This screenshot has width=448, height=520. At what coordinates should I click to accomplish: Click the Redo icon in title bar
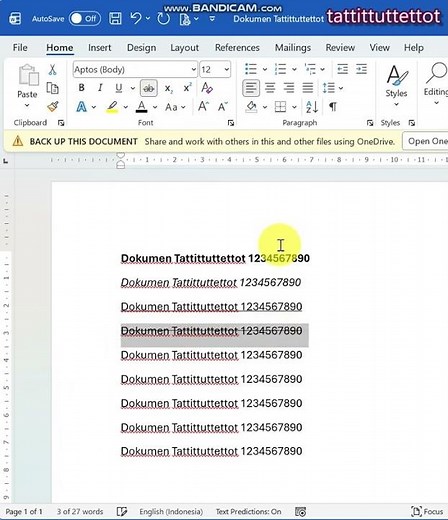[163, 19]
